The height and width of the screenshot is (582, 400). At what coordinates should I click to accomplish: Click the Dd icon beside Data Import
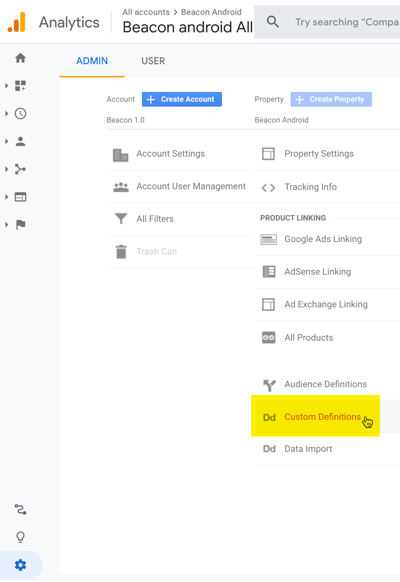269,449
